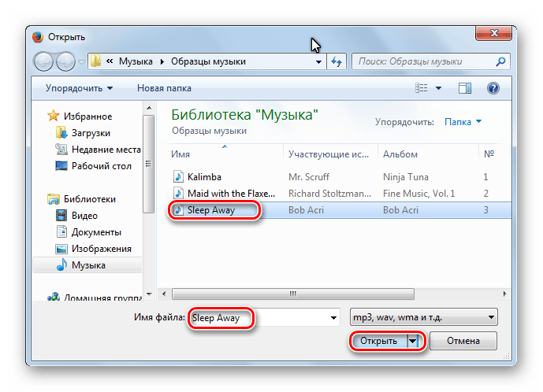This screenshot has width=543, height=392.
Task: Click Fine Music, Vol. 1 album cell
Action: 418,194
